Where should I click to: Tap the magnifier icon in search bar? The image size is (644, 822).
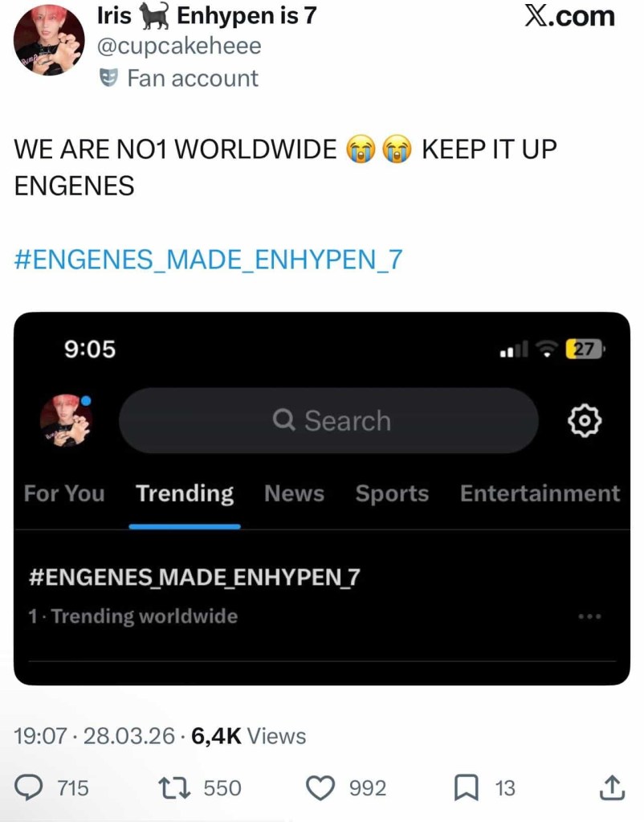284,420
